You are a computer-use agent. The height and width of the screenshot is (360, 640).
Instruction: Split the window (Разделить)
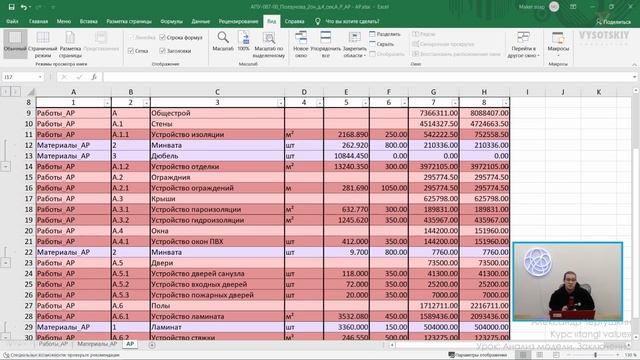click(x=384, y=34)
